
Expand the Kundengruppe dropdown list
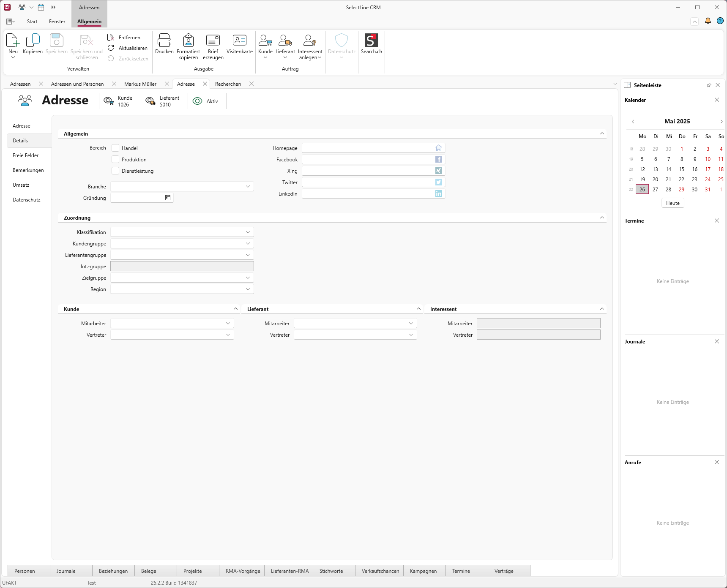tap(248, 243)
